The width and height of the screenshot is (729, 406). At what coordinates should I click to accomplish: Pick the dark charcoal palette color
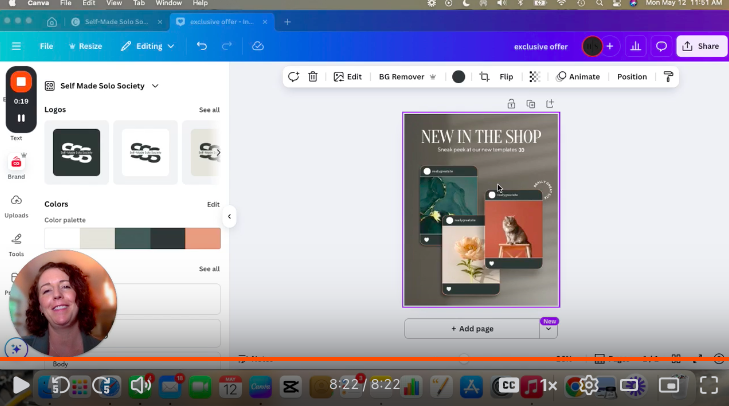[167, 238]
